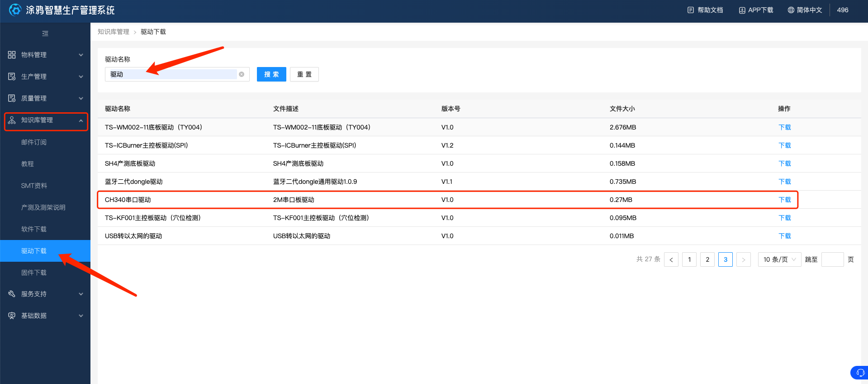Click the 搜索 search button

point(271,74)
